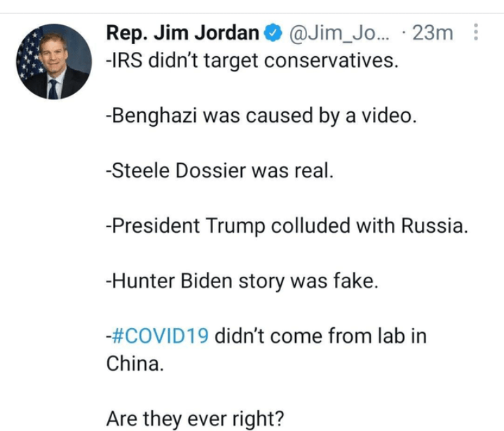Click the word China in the tweet
This screenshot has width=504, height=431.
pos(134,364)
